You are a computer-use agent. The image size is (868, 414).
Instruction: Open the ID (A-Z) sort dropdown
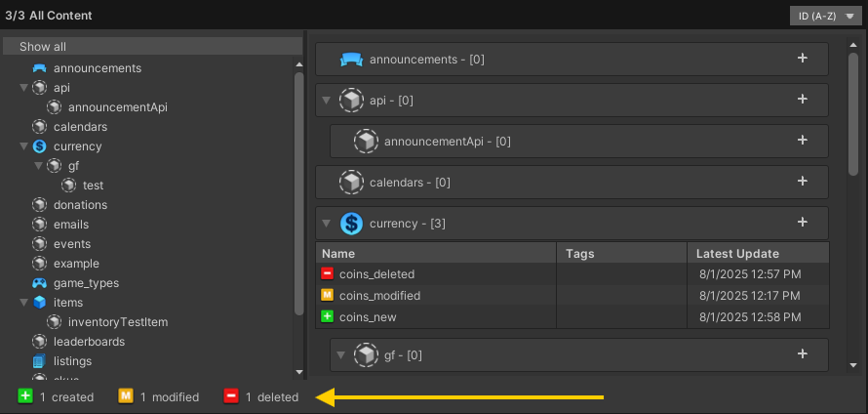point(824,16)
